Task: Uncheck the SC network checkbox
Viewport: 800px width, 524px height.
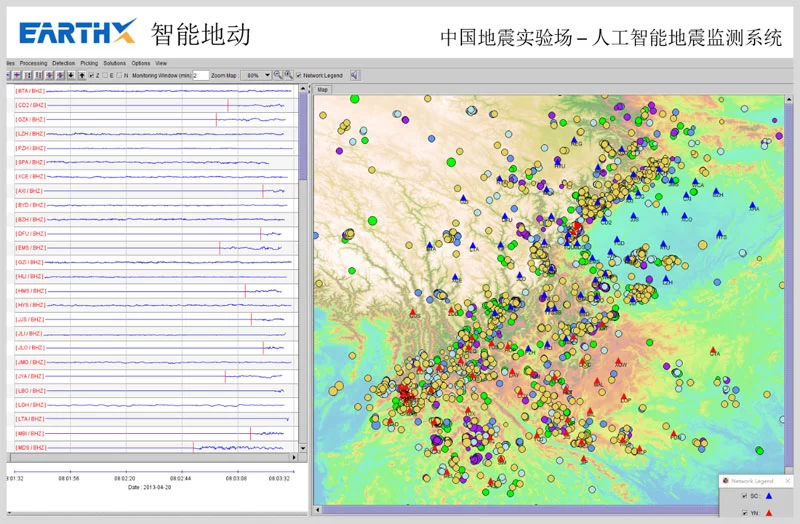Action: 744,496
